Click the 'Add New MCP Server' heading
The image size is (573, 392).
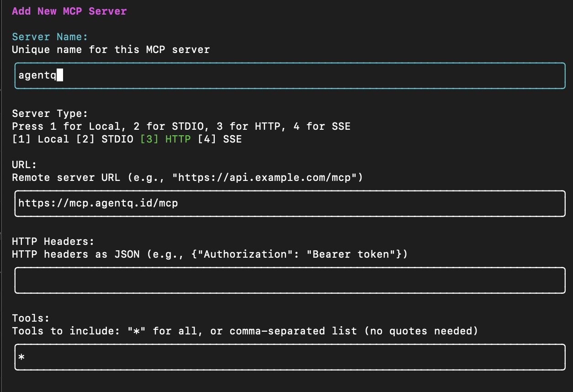(69, 11)
